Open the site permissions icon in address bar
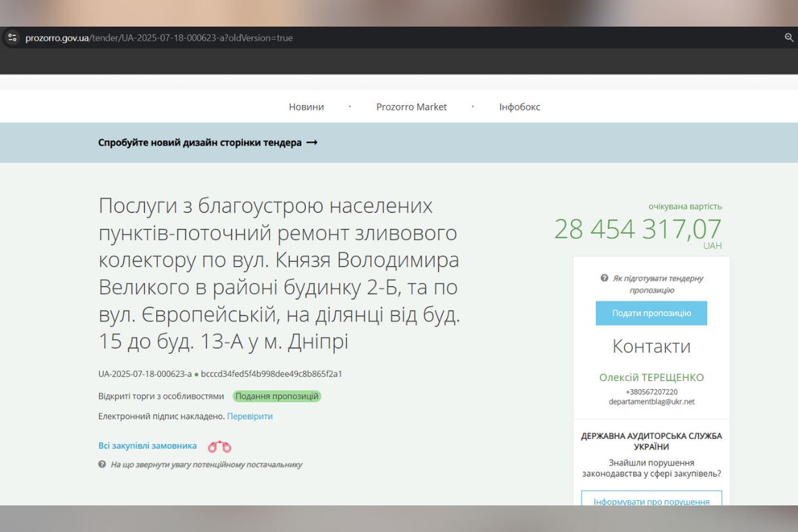The image size is (798, 532). coord(12,38)
